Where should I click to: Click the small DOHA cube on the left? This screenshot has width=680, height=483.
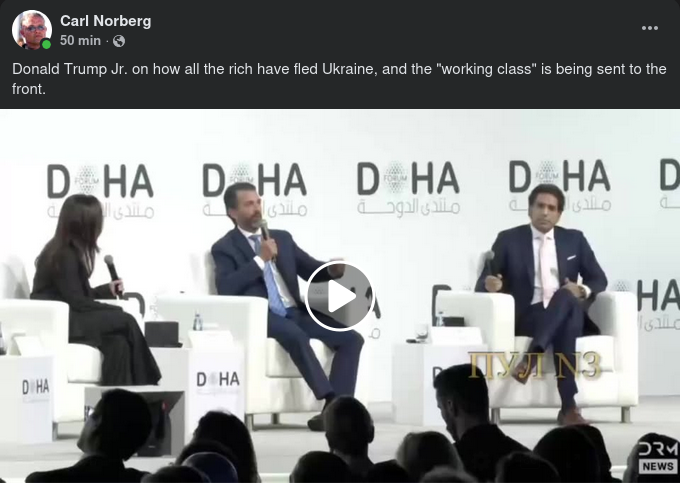point(36,387)
